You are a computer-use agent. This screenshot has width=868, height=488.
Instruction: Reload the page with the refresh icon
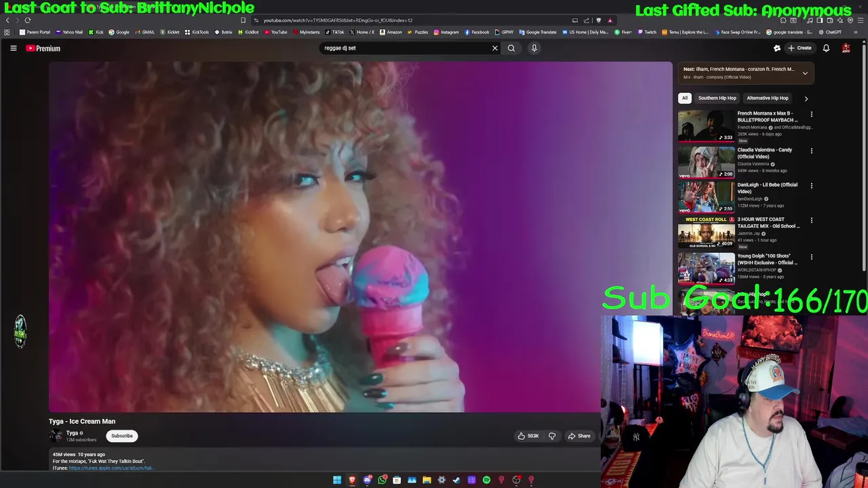(x=28, y=20)
